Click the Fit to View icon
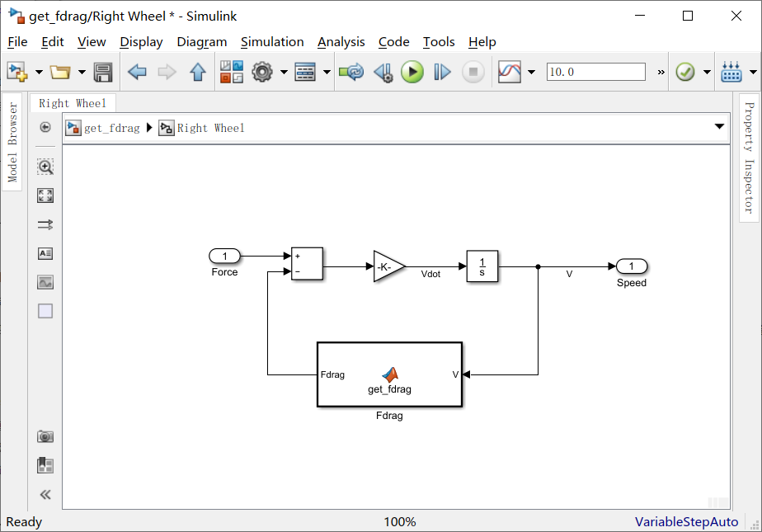The image size is (762, 532). click(45, 195)
